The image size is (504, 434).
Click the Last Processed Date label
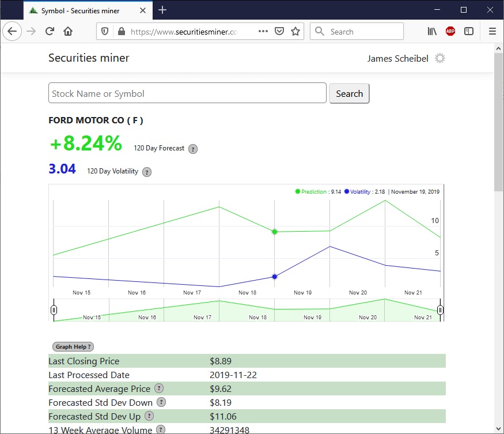89,375
